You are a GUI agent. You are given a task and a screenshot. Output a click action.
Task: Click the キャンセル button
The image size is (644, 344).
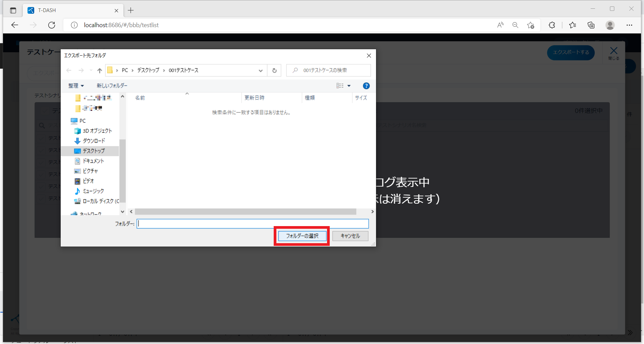pos(350,236)
